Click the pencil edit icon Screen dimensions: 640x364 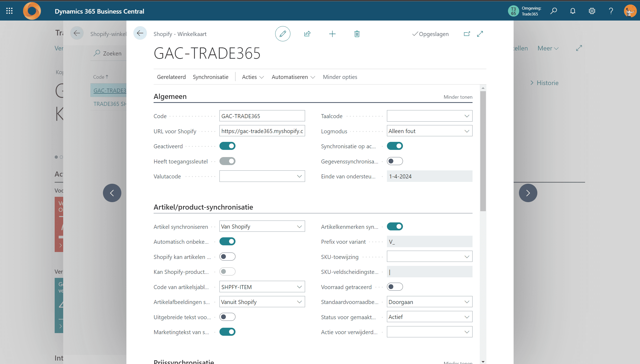tap(283, 34)
